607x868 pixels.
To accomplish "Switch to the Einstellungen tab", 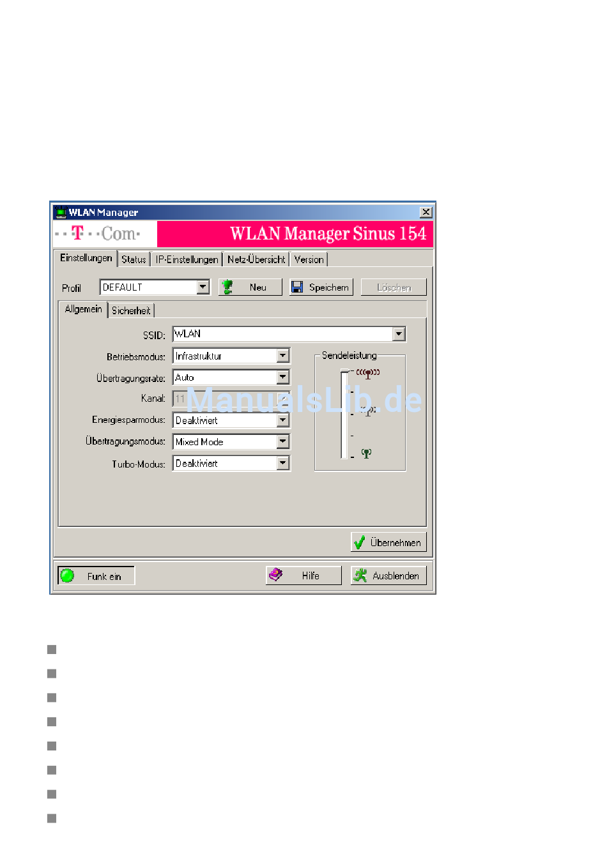I will tap(86, 258).
